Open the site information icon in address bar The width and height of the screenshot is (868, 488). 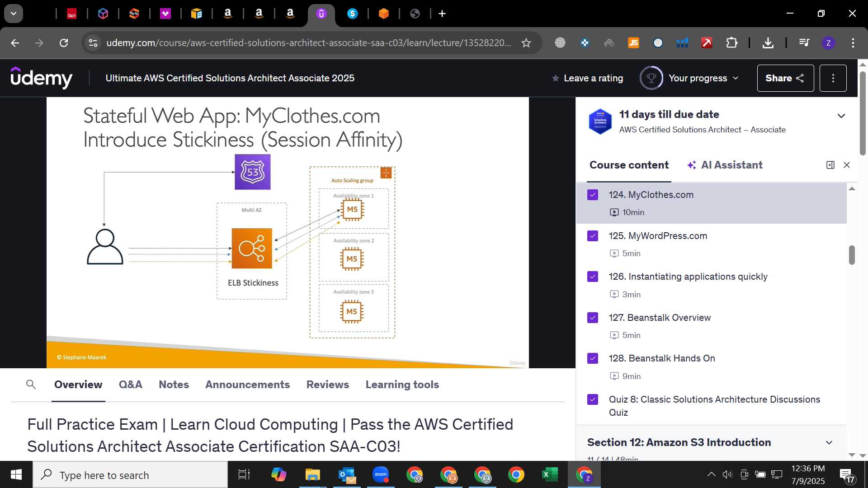[x=93, y=43]
